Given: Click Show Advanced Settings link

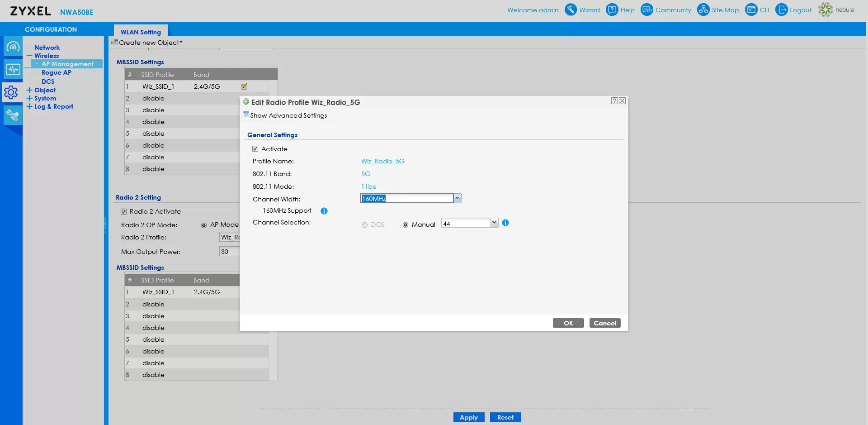Looking at the screenshot, I should pos(288,115).
